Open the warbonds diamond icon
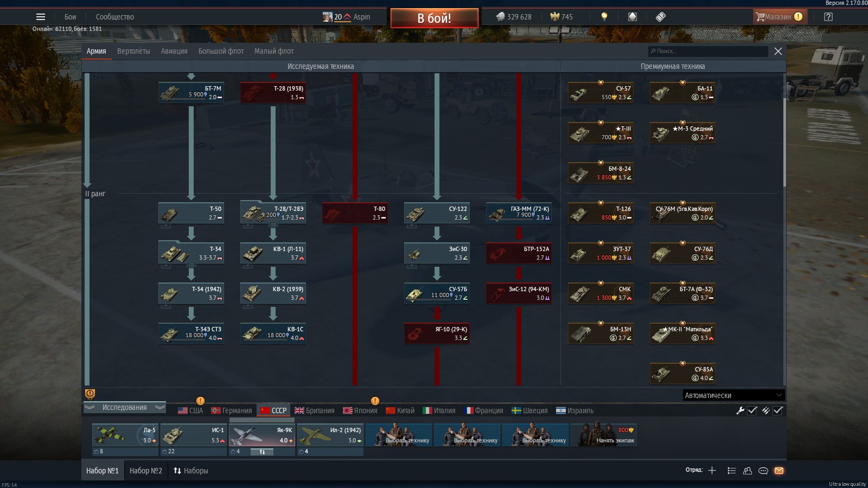This screenshot has width=868, height=488. pyautogui.click(x=632, y=17)
